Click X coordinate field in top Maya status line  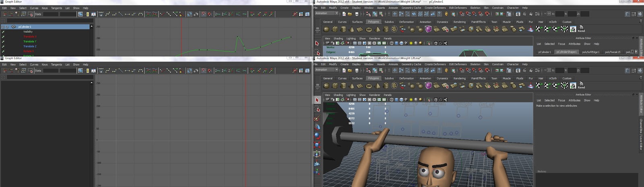point(559,14)
